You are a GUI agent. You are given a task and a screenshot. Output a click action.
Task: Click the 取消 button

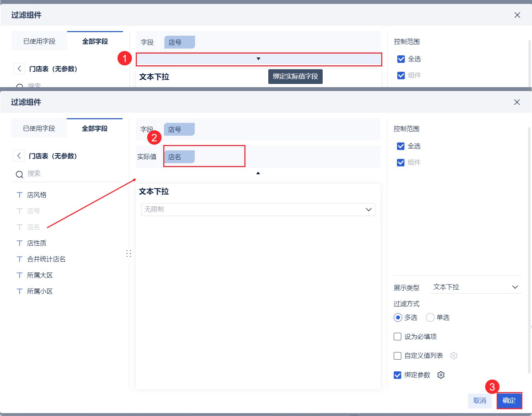tap(480, 401)
